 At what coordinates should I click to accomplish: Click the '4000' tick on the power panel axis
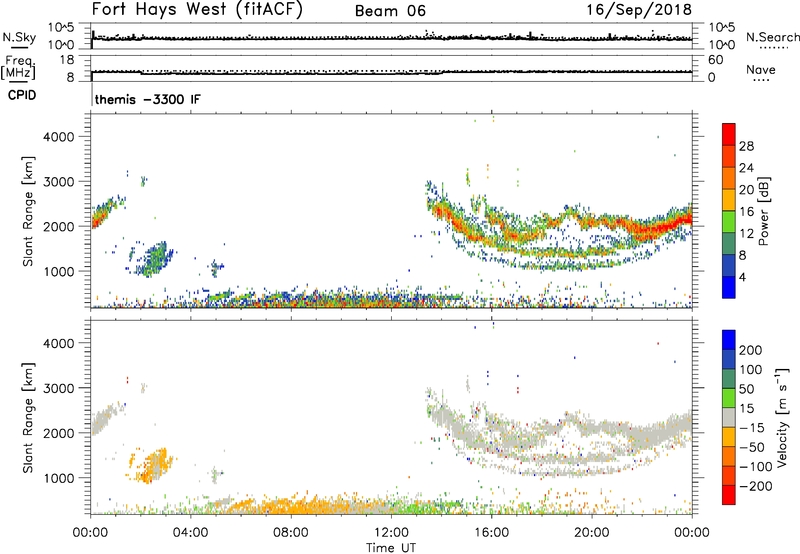pos(58,137)
